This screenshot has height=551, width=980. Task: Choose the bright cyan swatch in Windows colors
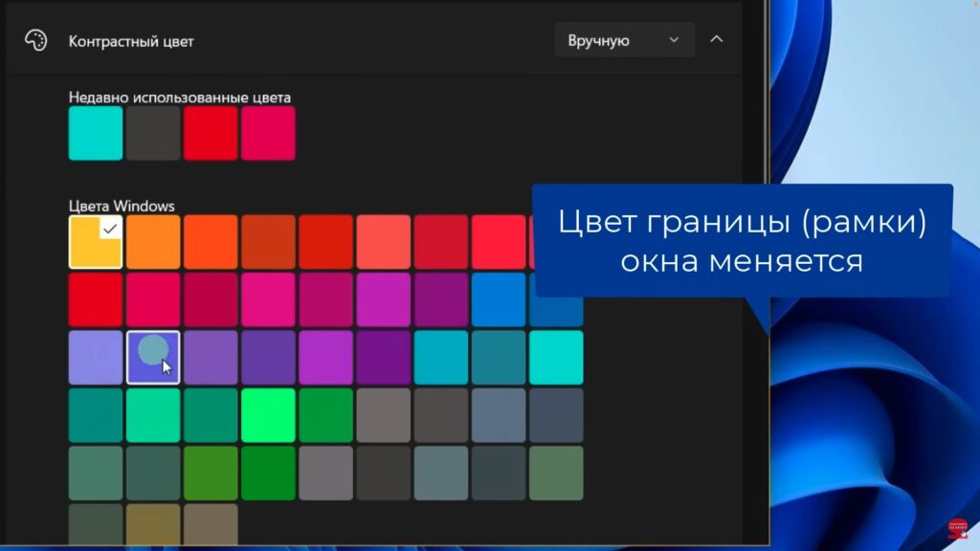(x=556, y=358)
